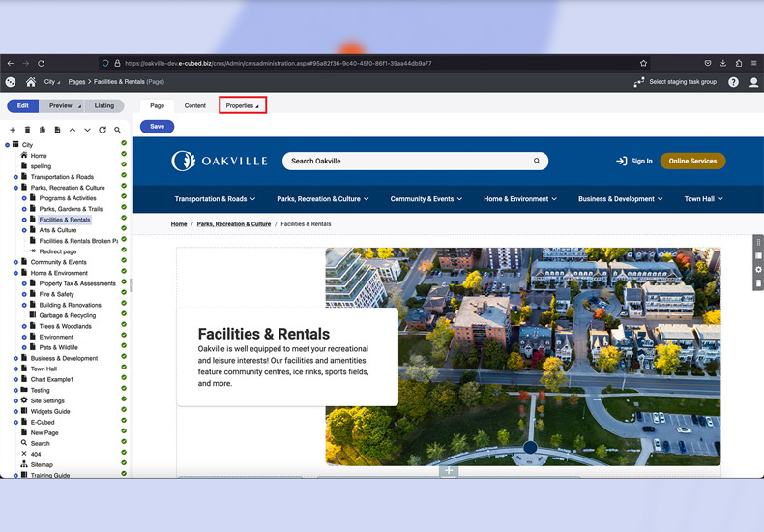Viewport: 764px width, 532px height.
Task: Click green status check beside Town Hall
Action: 124,369
